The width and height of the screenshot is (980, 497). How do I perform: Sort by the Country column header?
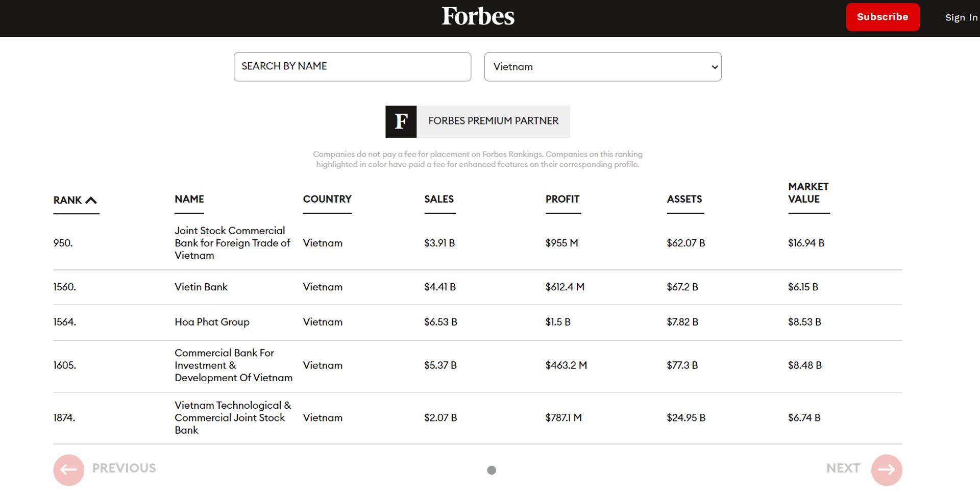(x=327, y=199)
